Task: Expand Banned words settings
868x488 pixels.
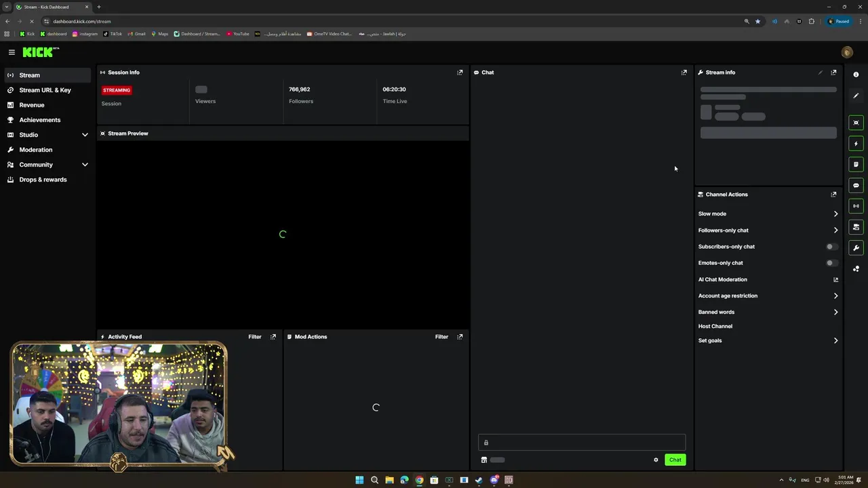Action: 835,312
